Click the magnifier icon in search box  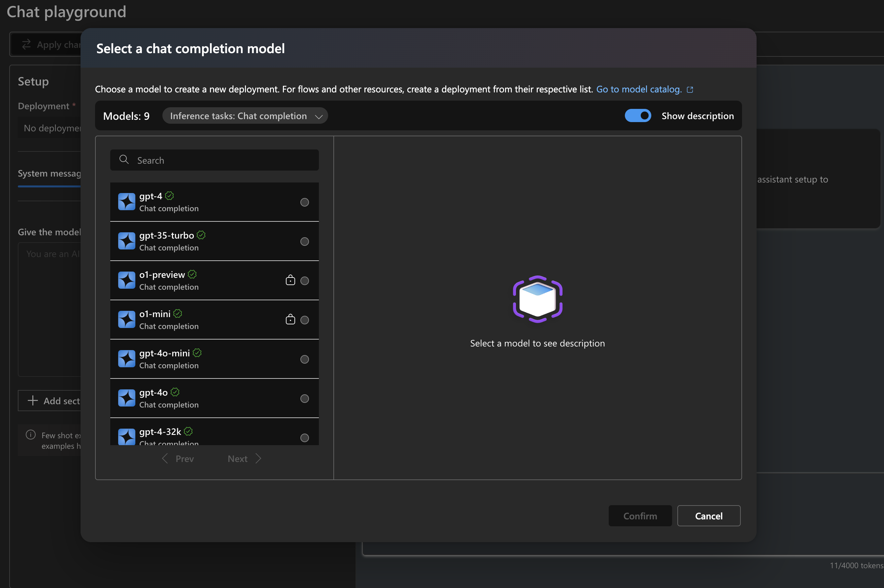124,160
